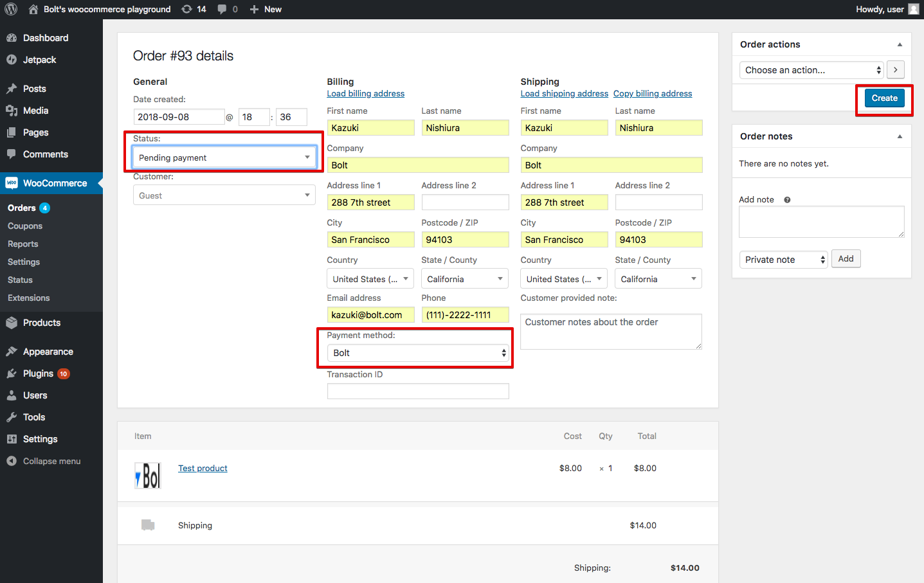924x583 pixels.
Task: Click the shipping Company field Bolt
Action: point(611,165)
